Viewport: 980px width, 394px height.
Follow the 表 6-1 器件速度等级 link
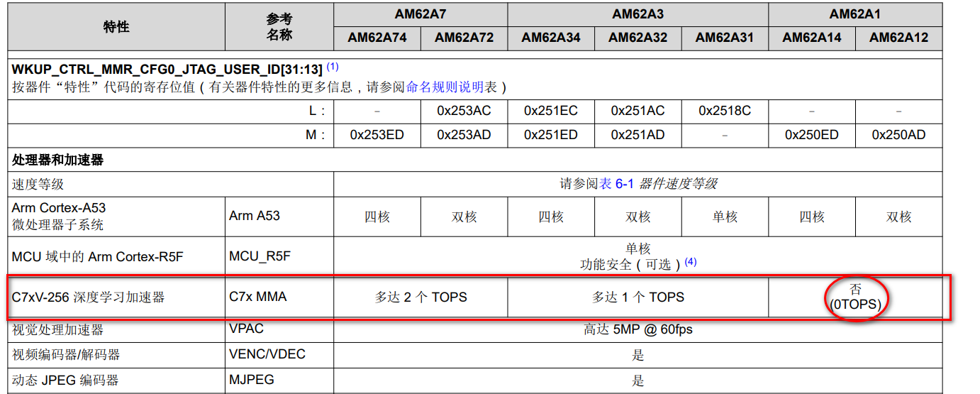658,184
